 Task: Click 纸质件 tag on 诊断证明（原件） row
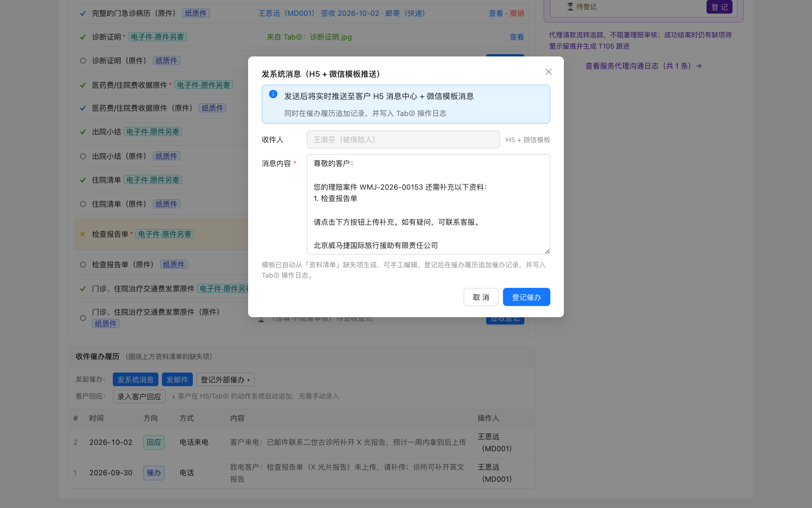(167, 61)
